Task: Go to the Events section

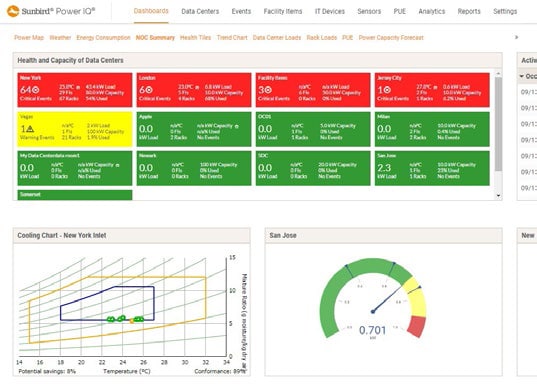Action: click(x=241, y=11)
